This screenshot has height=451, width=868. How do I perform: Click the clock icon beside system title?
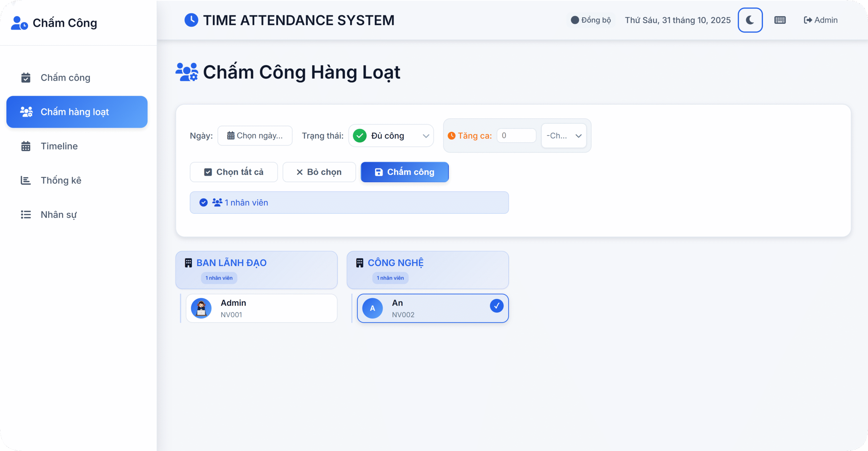tap(191, 20)
